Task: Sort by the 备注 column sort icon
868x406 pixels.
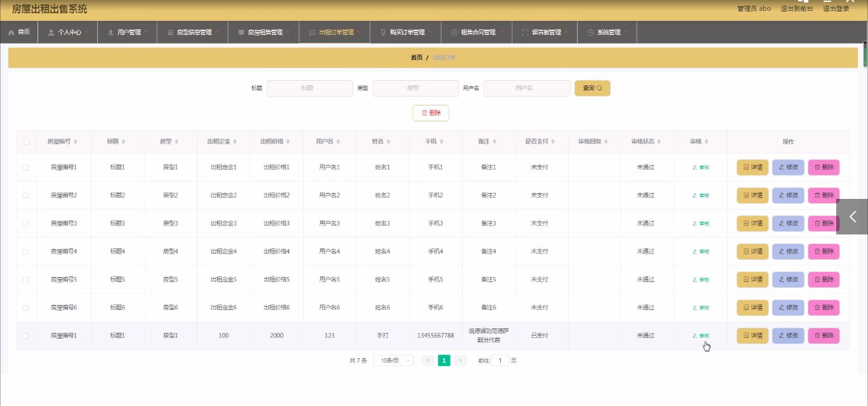Action: (495, 142)
